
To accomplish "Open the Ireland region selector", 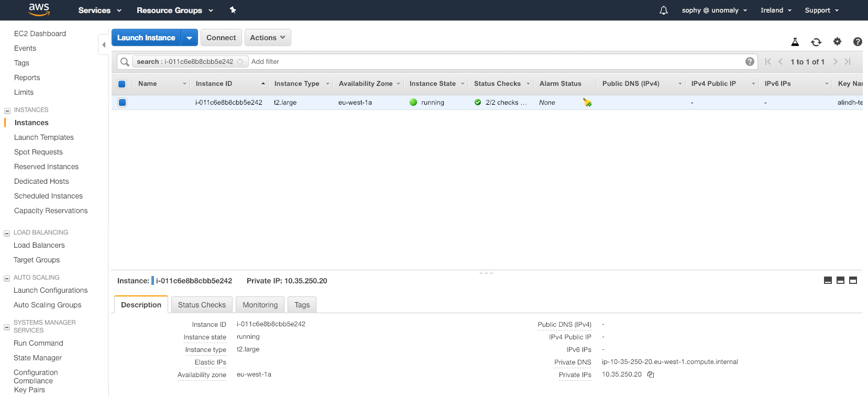I will point(776,10).
